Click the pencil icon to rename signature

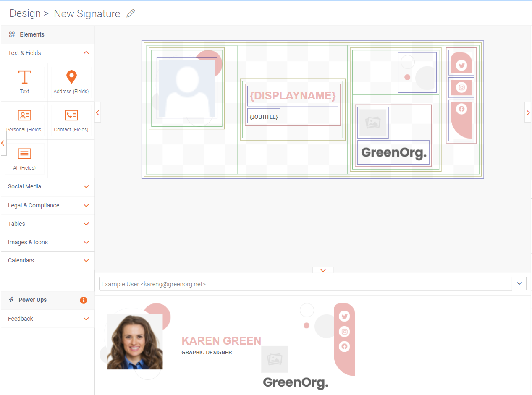pyautogui.click(x=131, y=13)
